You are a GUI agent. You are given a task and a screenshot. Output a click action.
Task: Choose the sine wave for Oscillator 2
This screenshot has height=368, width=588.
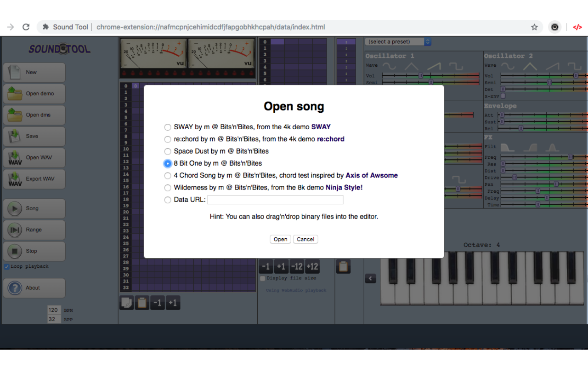click(x=508, y=67)
